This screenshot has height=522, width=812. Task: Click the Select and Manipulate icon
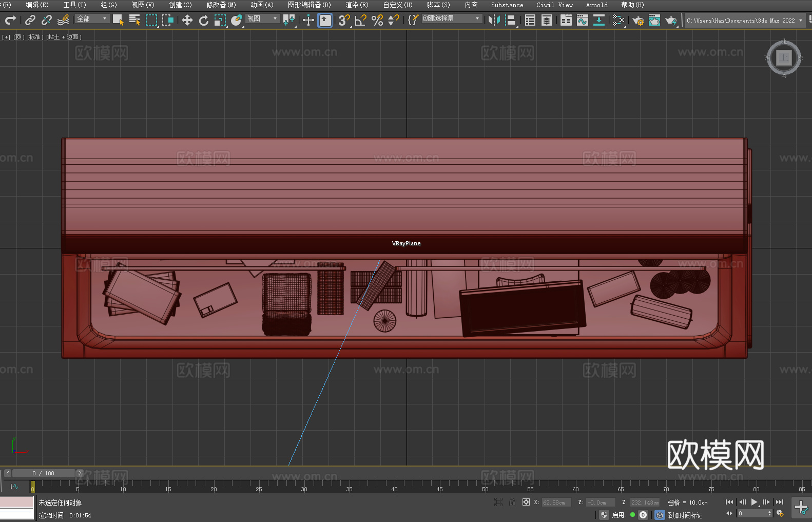pyautogui.click(x=308, y=20)
